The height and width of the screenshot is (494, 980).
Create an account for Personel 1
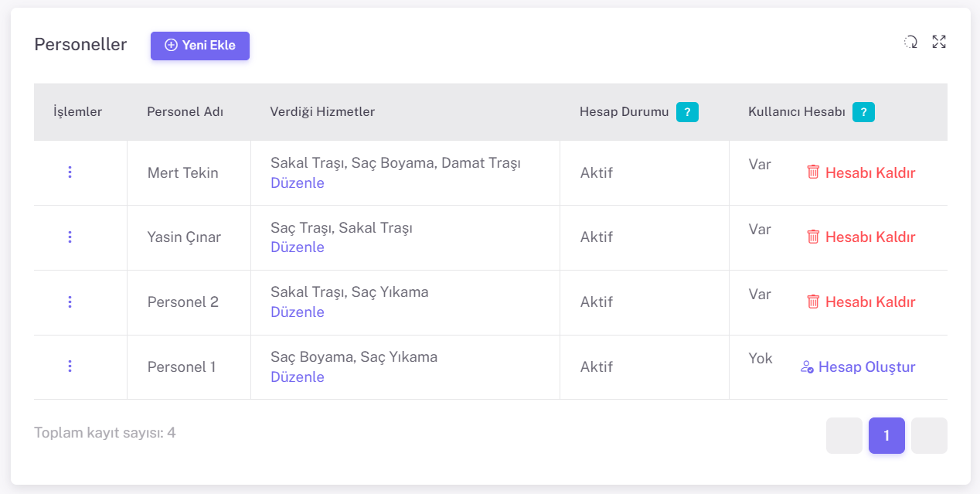[x=858, y=367]
